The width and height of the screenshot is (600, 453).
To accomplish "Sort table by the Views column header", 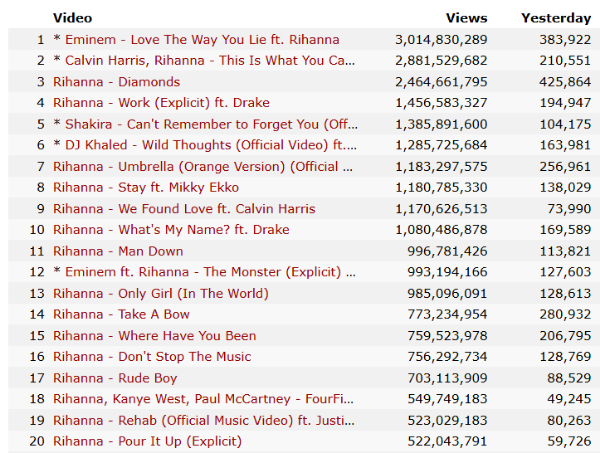I will click(x=466, y=18).
